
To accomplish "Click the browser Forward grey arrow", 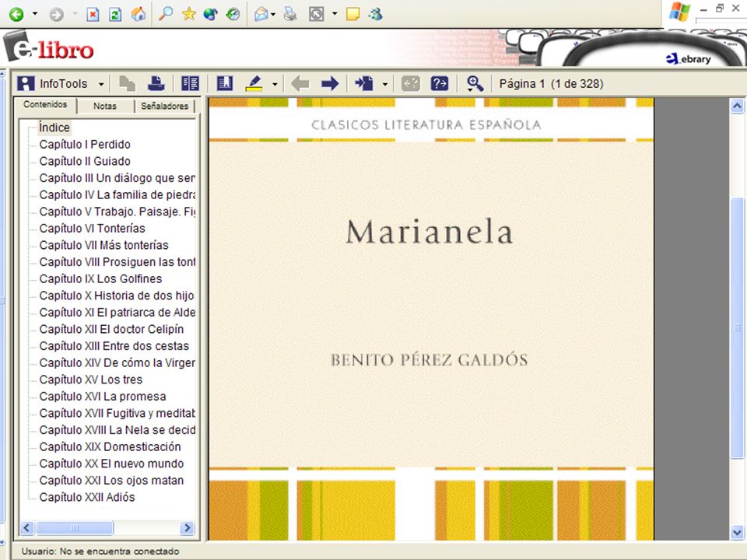I will pyautogui.click(x=56, y=14).
